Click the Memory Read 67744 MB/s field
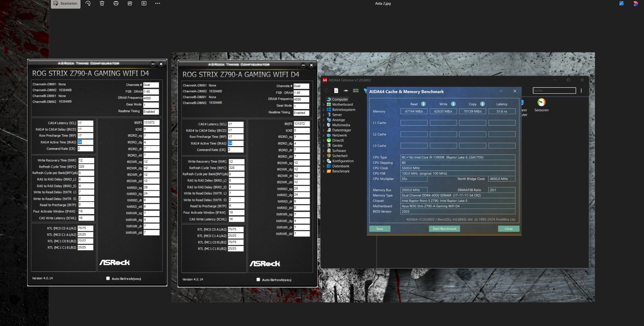 [414, 111]
